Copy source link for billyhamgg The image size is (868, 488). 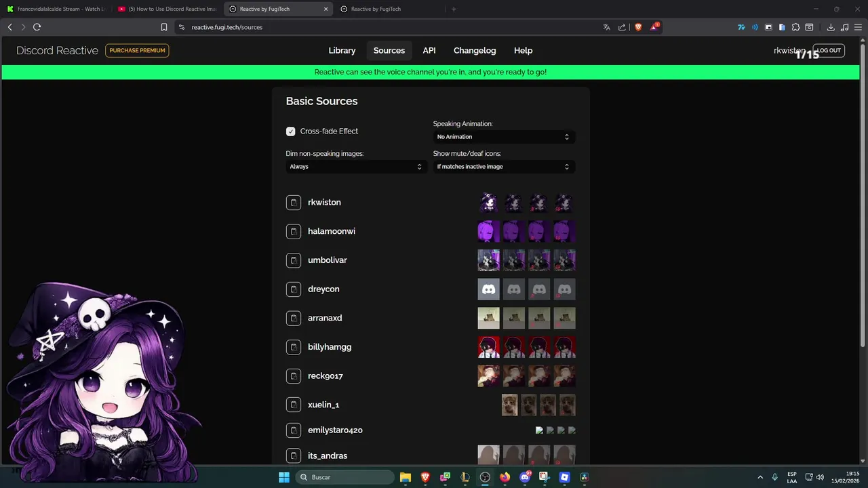click(x=293, y=347)
